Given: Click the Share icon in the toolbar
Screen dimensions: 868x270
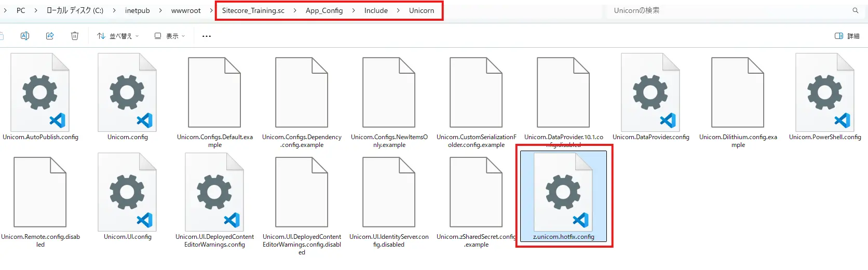Looking at the screenshot, I should point(50,36).
